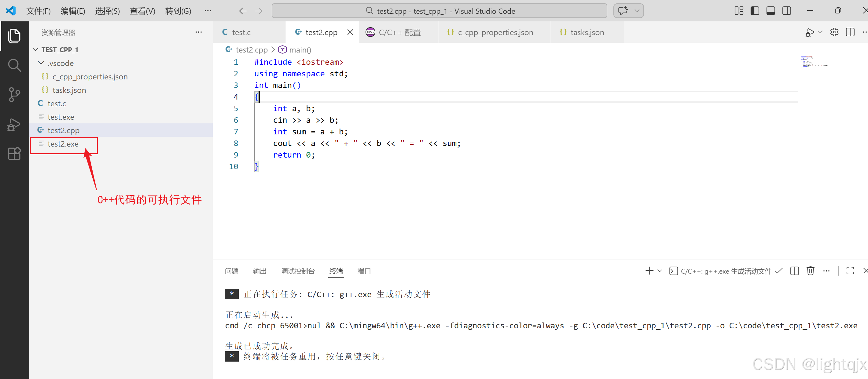Open test2.exe in the explorer

tap(63, 144)
